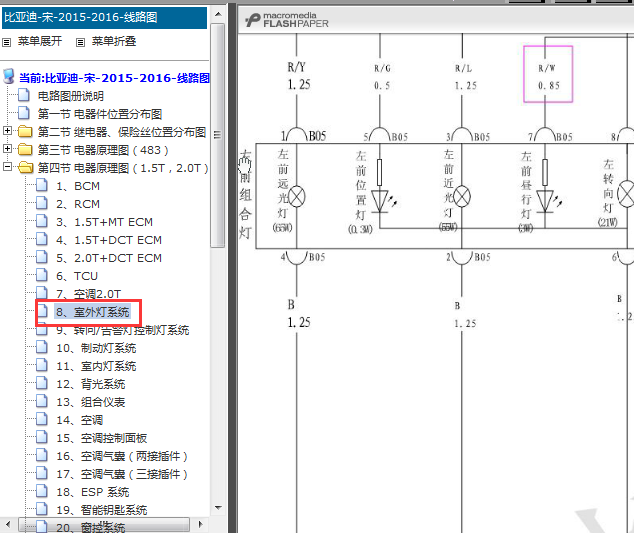The width and height of the screenshot is (634, 533).
Task: Click open folder icon of 第四节 电器原理图
Action: (26, 167)
